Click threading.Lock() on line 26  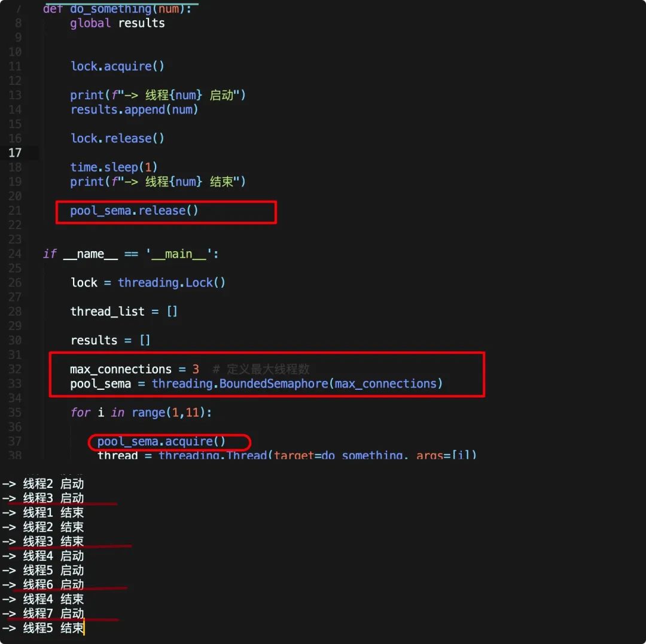171,282
